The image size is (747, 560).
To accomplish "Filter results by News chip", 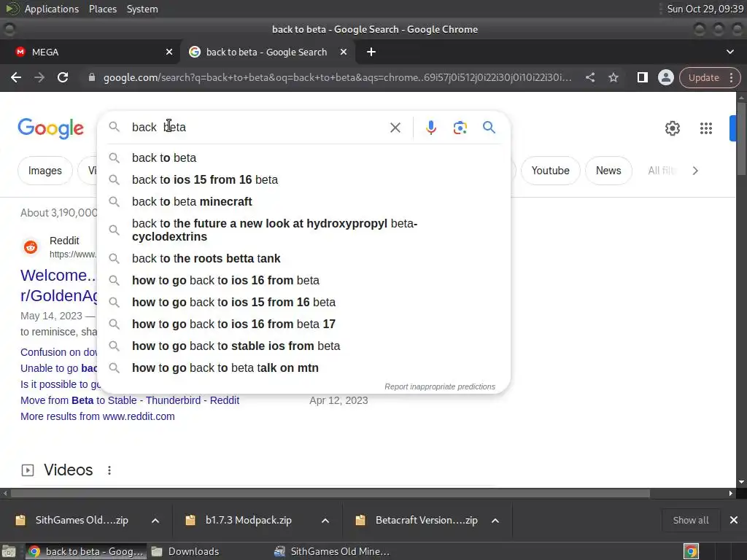I will tap(608, 171).
